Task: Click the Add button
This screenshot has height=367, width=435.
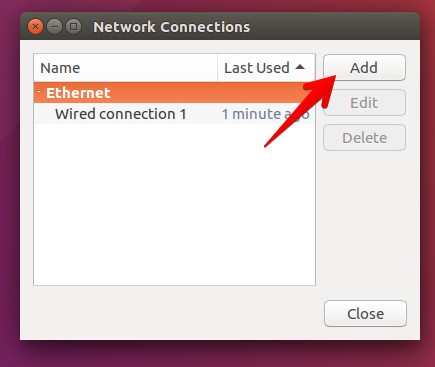Action: [364, 68]
